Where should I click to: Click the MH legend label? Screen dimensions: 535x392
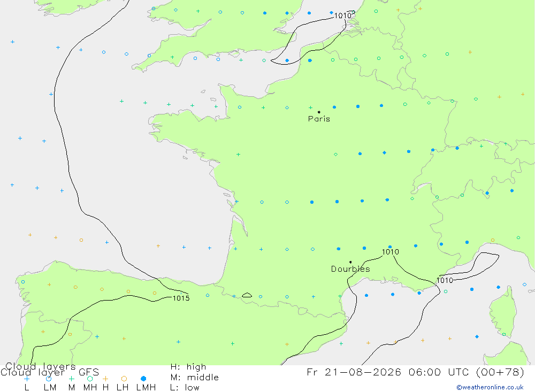pos(90,388)
